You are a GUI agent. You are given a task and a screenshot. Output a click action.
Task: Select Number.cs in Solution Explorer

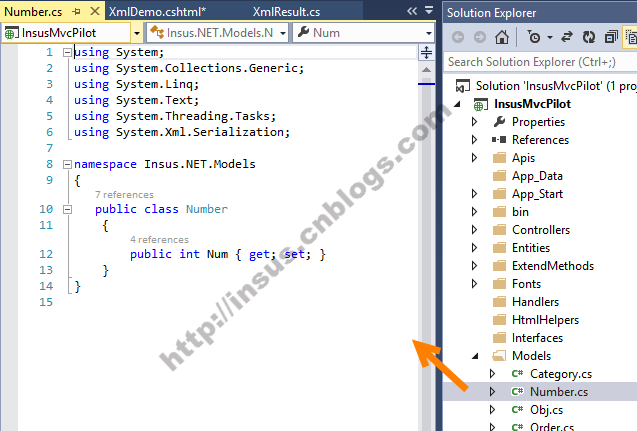pyautogui.click(x=559, y=392)
